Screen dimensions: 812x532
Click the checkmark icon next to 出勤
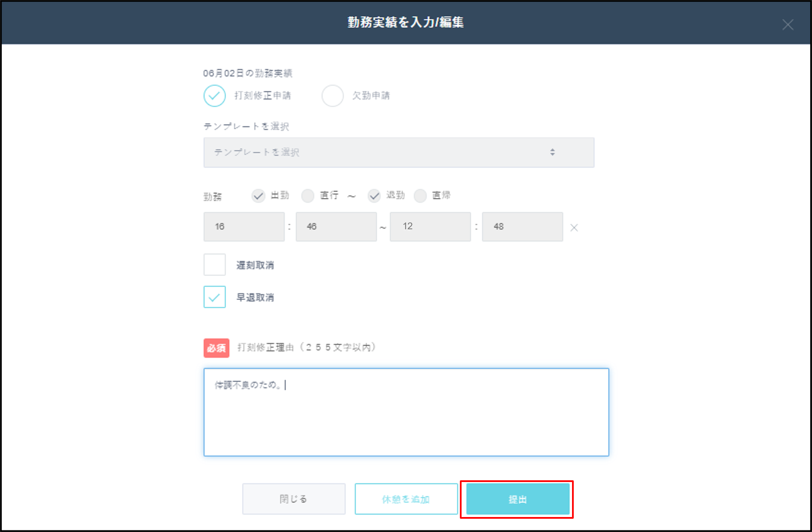tap(259, 196)
